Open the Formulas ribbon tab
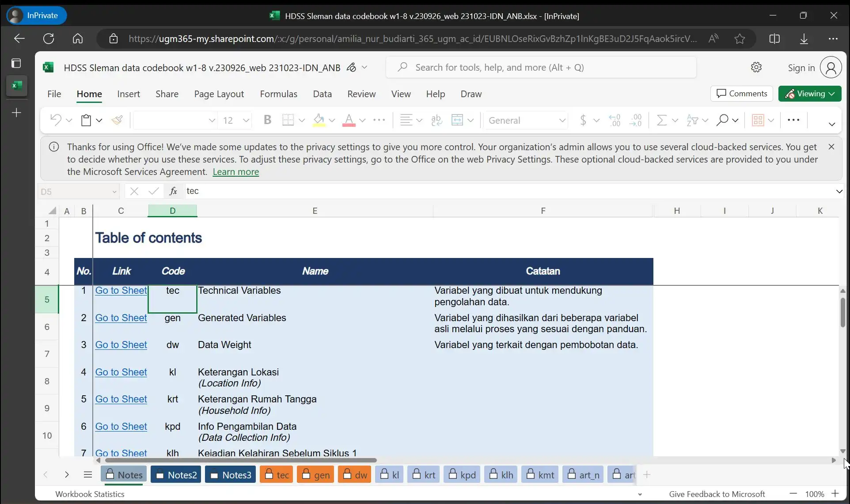 point(278,94)
